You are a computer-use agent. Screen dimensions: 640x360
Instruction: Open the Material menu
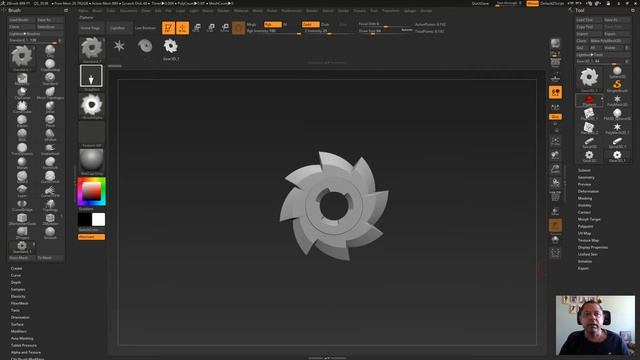click(241, 11)
